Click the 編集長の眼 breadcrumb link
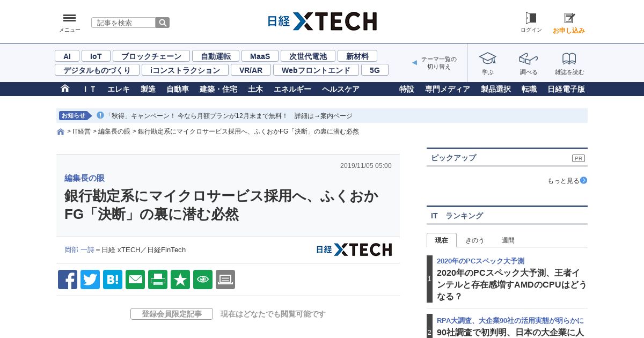Image resolution: width=644 pixels, height=338 pixels. pos(114,131)
